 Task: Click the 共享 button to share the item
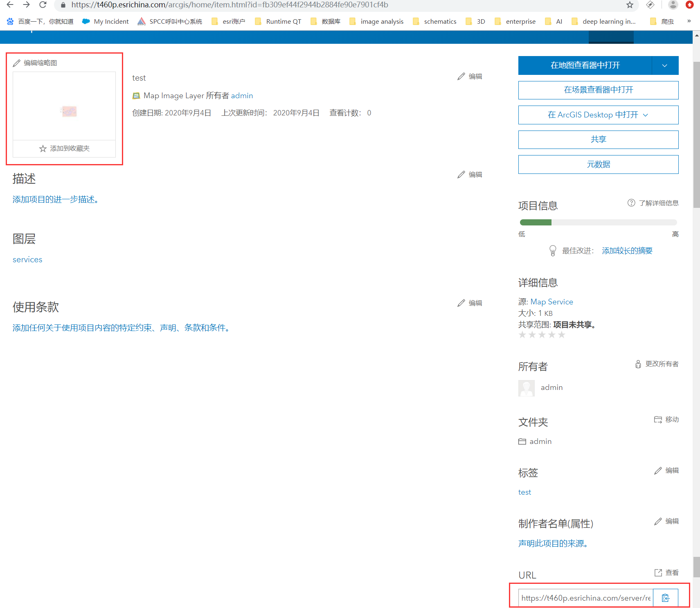pos(598,139)
